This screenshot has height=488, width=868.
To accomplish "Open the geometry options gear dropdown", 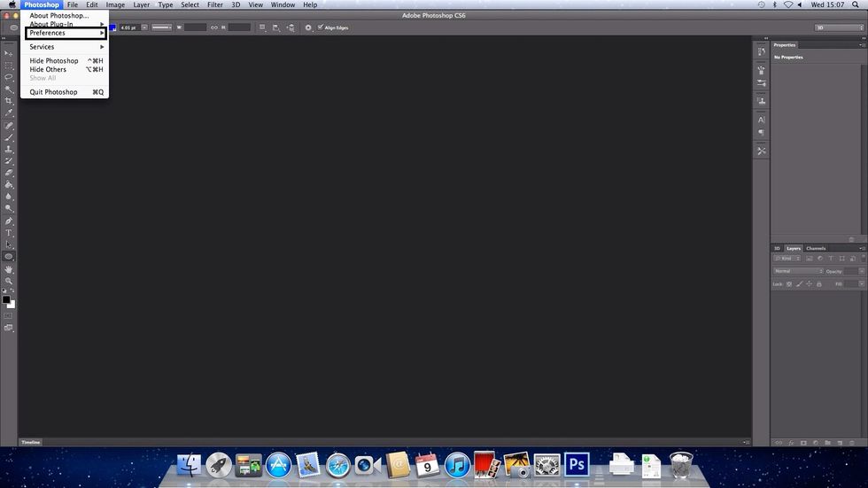I will tap(308, 27).
